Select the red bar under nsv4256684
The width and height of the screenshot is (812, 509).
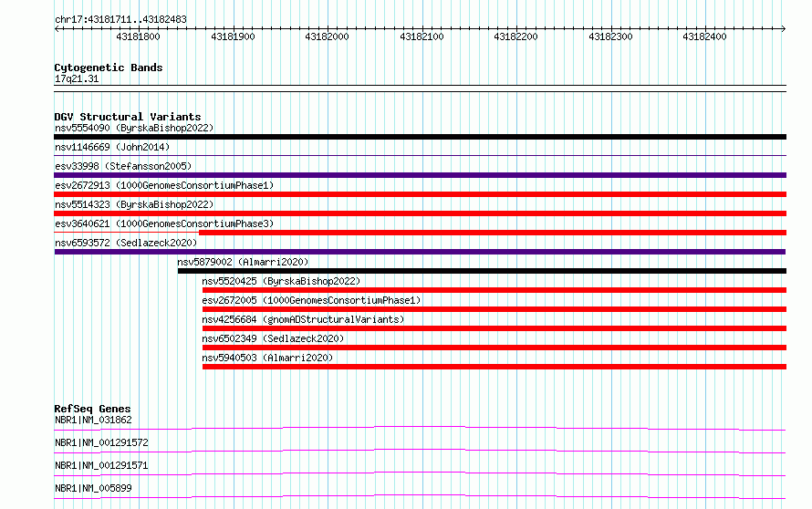(x=494, y=328)
